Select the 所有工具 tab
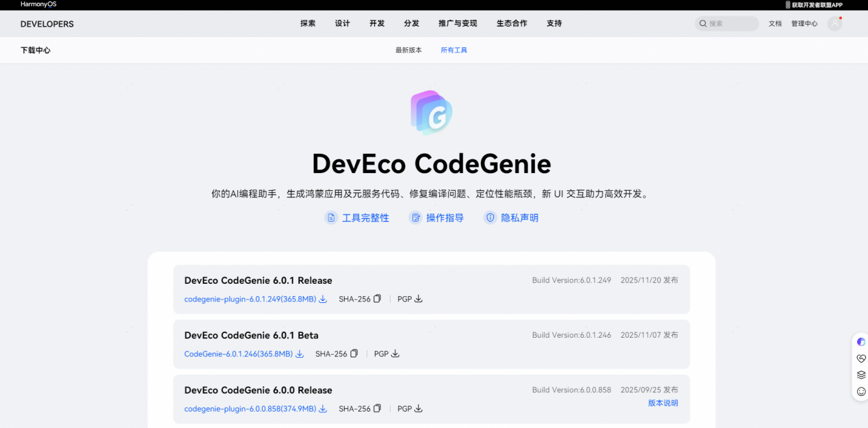 (453, 49)
